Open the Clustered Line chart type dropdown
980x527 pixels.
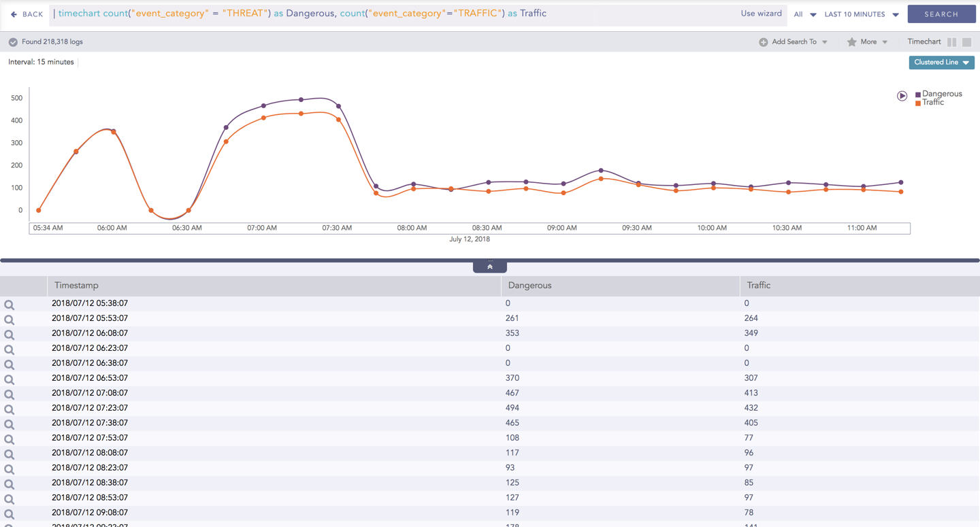coord(941,63)
